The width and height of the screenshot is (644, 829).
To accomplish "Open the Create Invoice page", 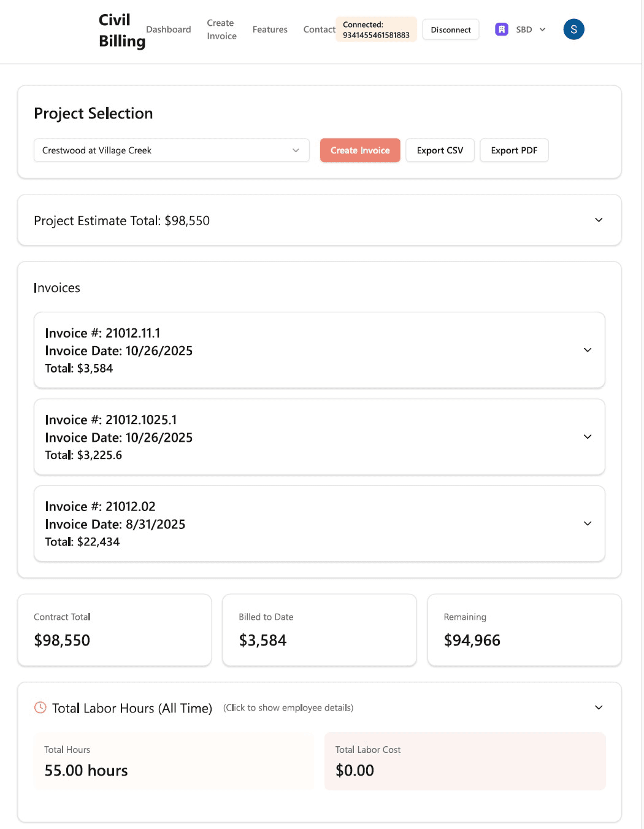I will tap(221, 29).
